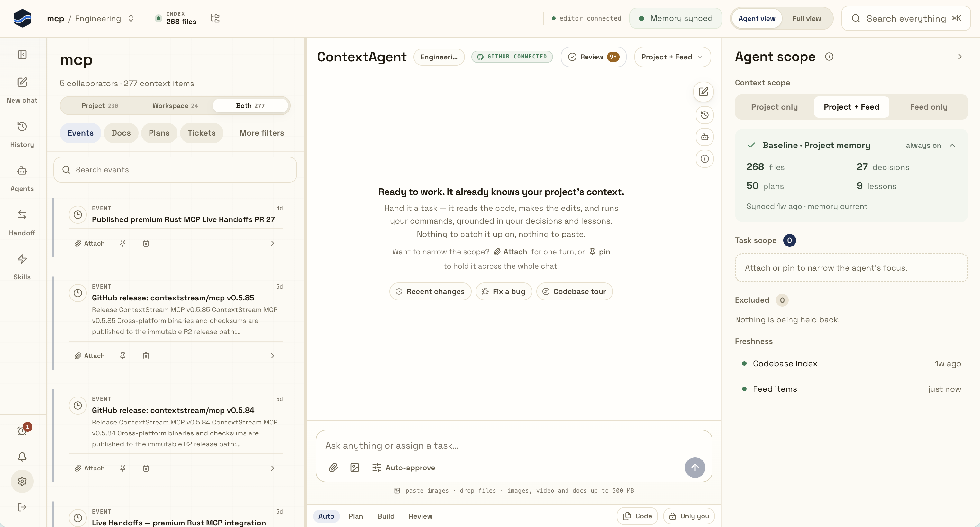Select the Plans filter tab

(x=159, y=133)
